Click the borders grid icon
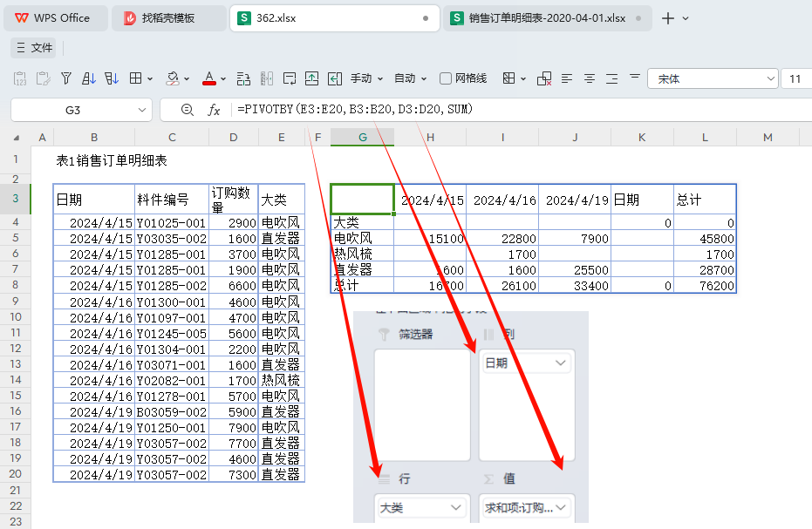This screenshot has height=529, width=812. 136,78
